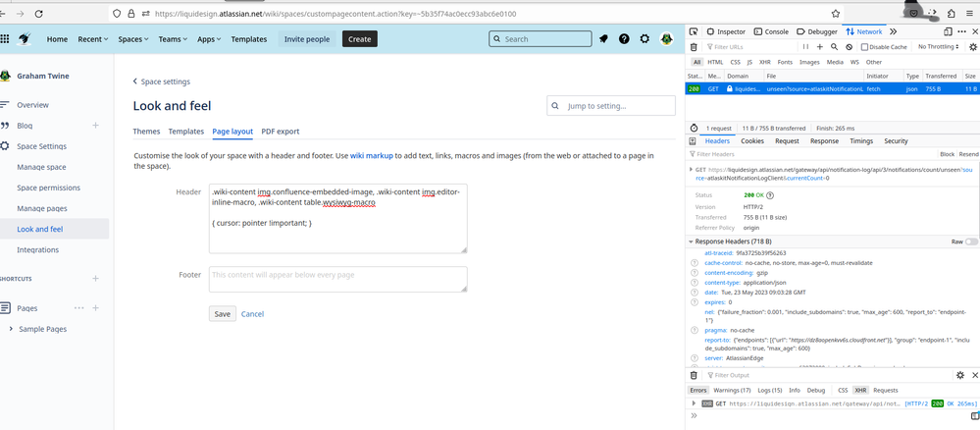
Task: Open the help question-mark icon
Action: [x=624, y=39]
